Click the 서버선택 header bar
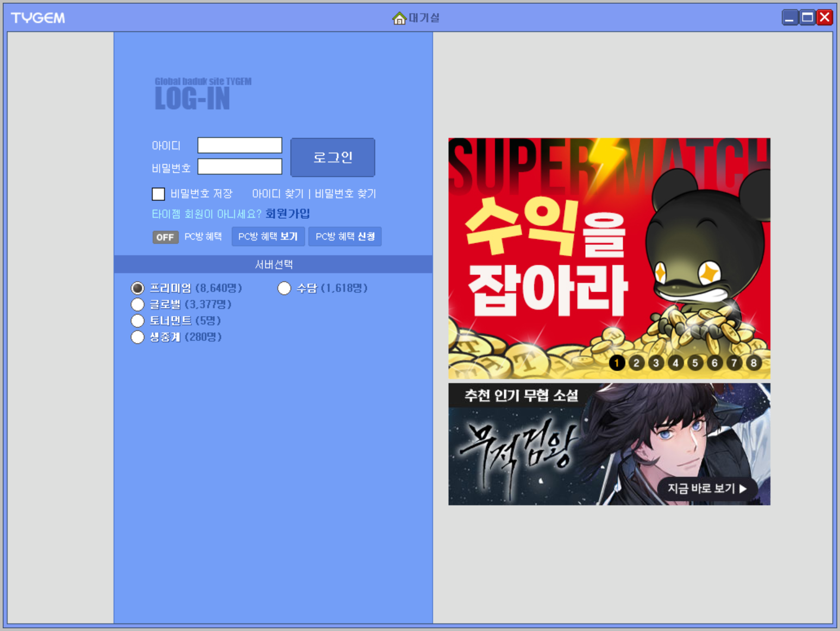Viewport: 840px width, 631px height. pos(273,264)
